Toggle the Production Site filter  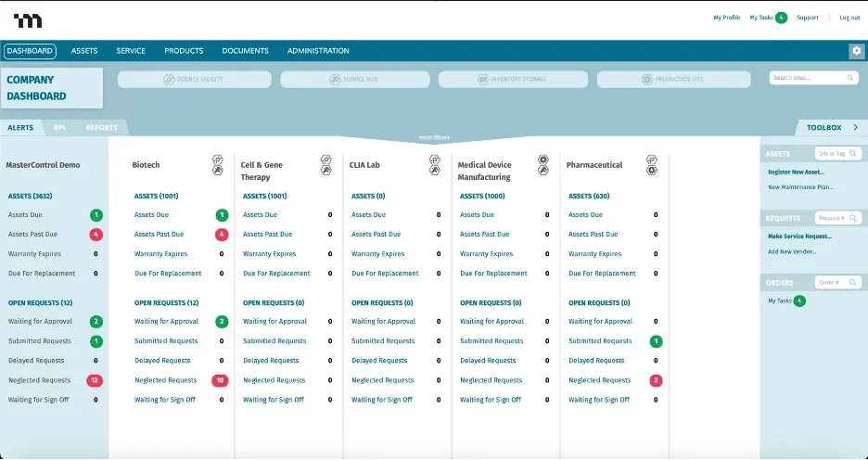click(672, 80)
